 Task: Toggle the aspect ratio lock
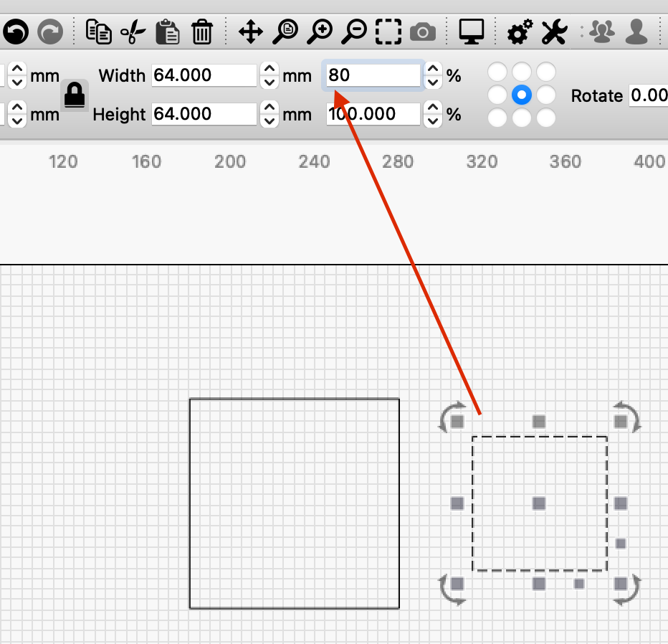point(75,94)
